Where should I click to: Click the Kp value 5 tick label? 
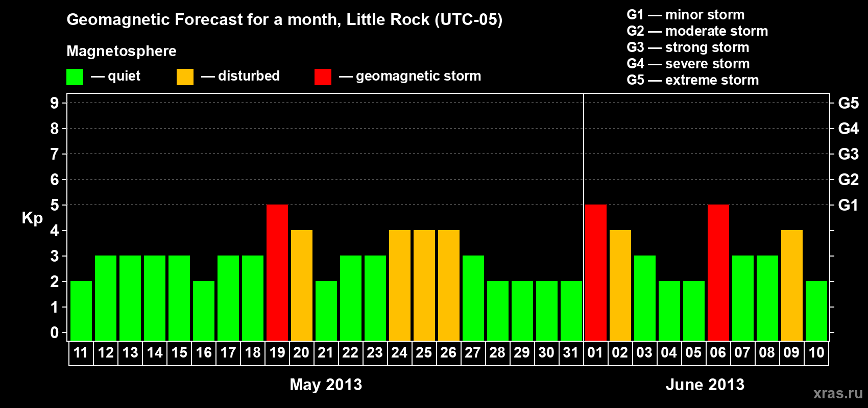pos(55,205)
